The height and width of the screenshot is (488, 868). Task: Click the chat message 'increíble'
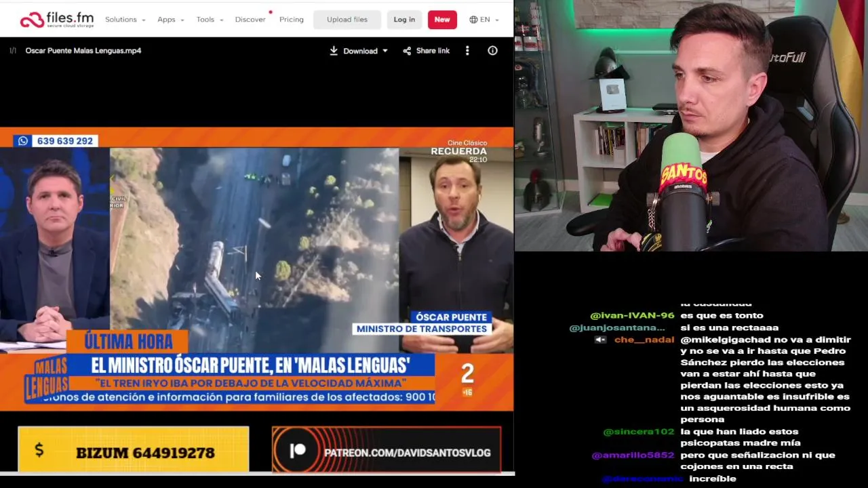pyautogui.click(x=713, y=479)
